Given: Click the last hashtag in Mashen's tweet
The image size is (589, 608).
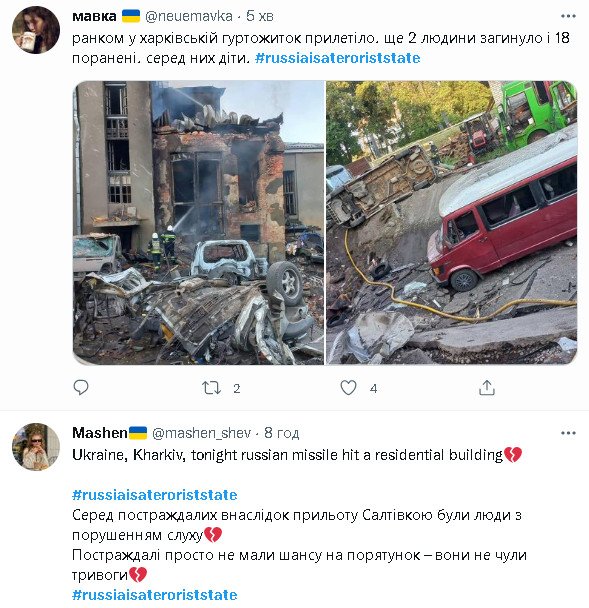Looking at the screenshot, I should [155, 595].
